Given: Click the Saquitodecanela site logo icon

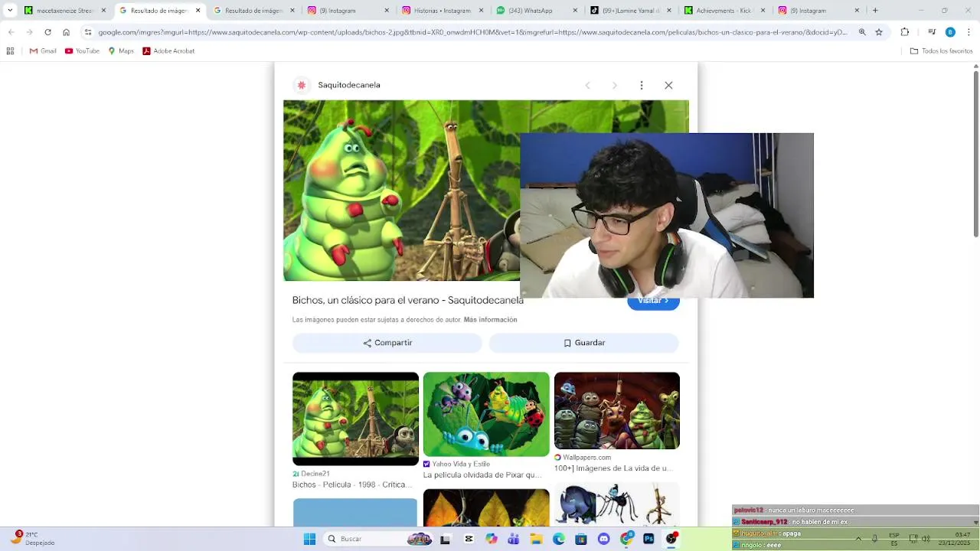Looking at the screenshot, I should click(302, 85).
